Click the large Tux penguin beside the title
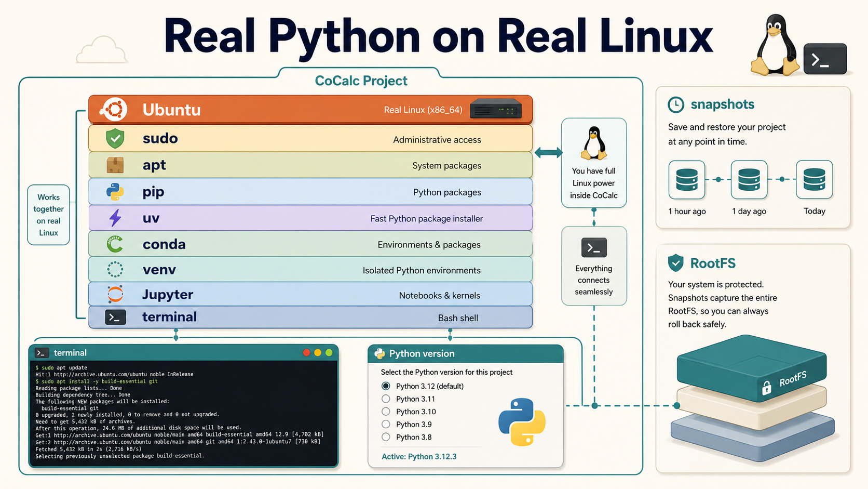 pos(775,45)
